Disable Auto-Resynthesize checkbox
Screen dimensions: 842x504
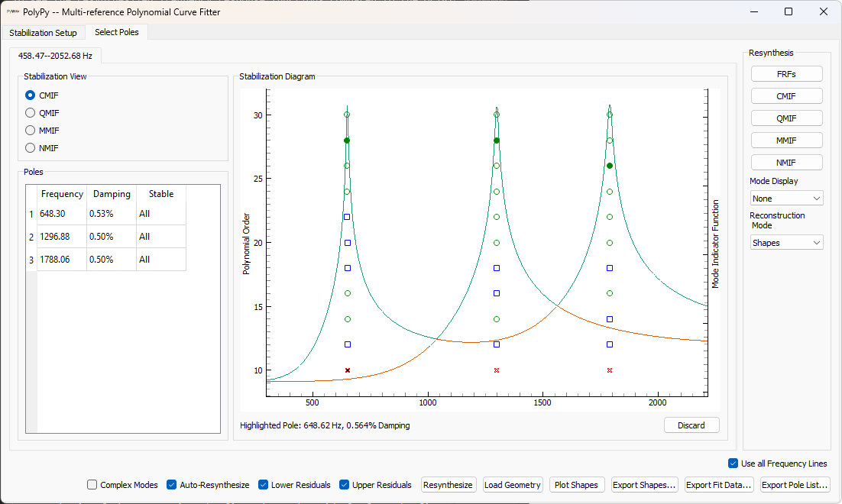(172, 485)
